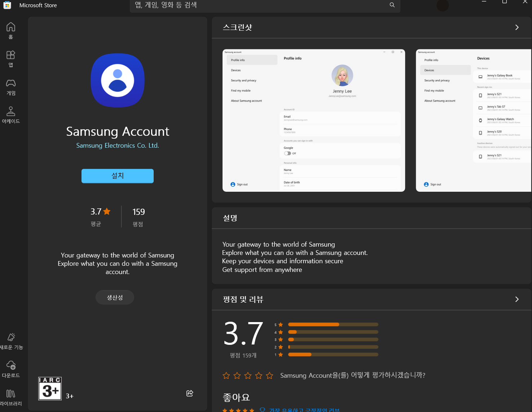Image resolution: width=532 pixels, height=412 pixels.
Task: Click the 설치 install button
Action: click(x=118, y=176)
